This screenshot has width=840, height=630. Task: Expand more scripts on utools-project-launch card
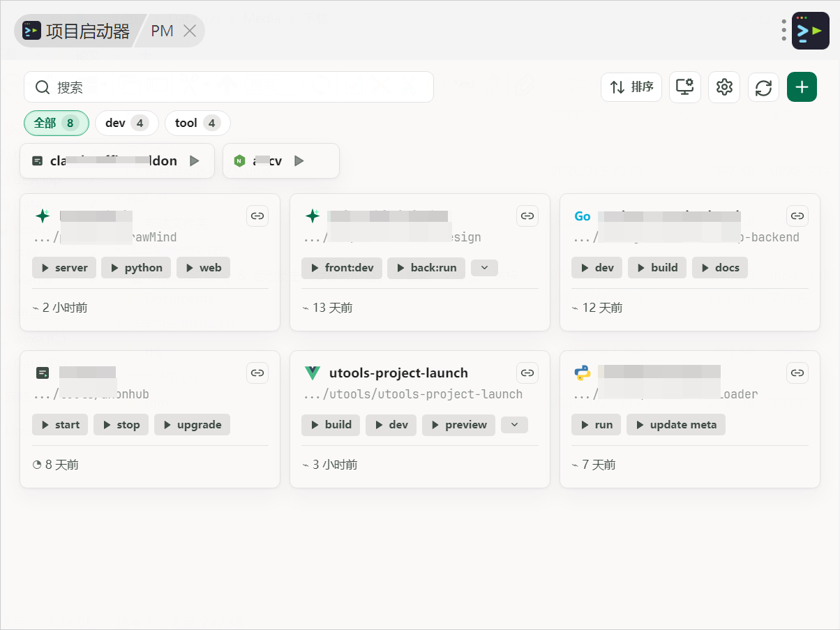pyautogui.click(x=514, y=424)
